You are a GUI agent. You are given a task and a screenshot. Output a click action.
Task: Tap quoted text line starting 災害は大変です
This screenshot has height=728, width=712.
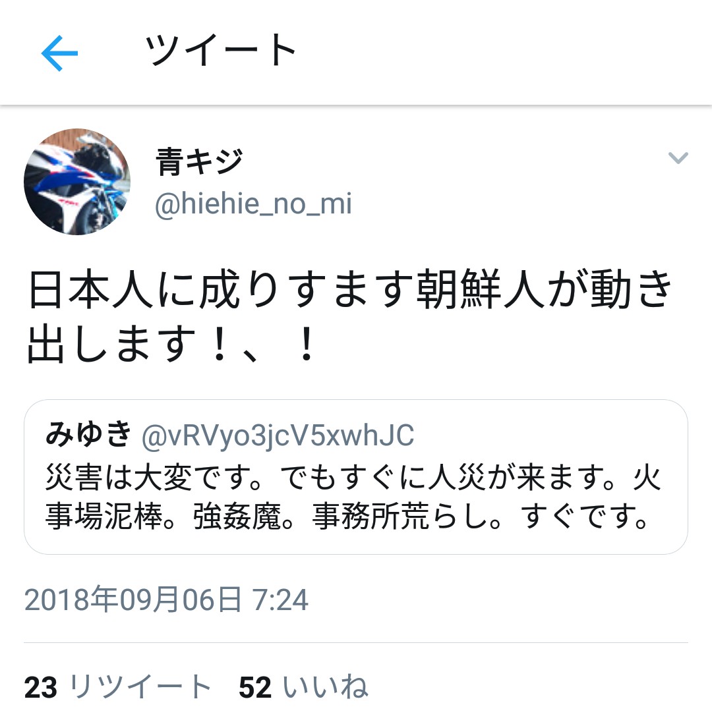point(353,478)
